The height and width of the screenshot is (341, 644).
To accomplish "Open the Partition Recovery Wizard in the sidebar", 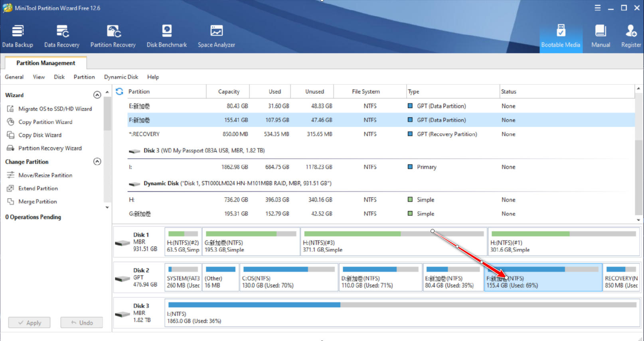I will point(45,148).
